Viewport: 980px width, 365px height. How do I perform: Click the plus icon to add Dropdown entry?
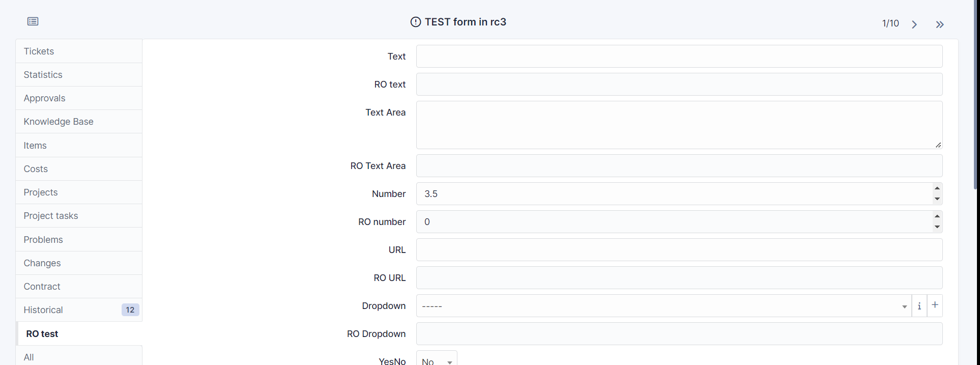pos(935,305)
